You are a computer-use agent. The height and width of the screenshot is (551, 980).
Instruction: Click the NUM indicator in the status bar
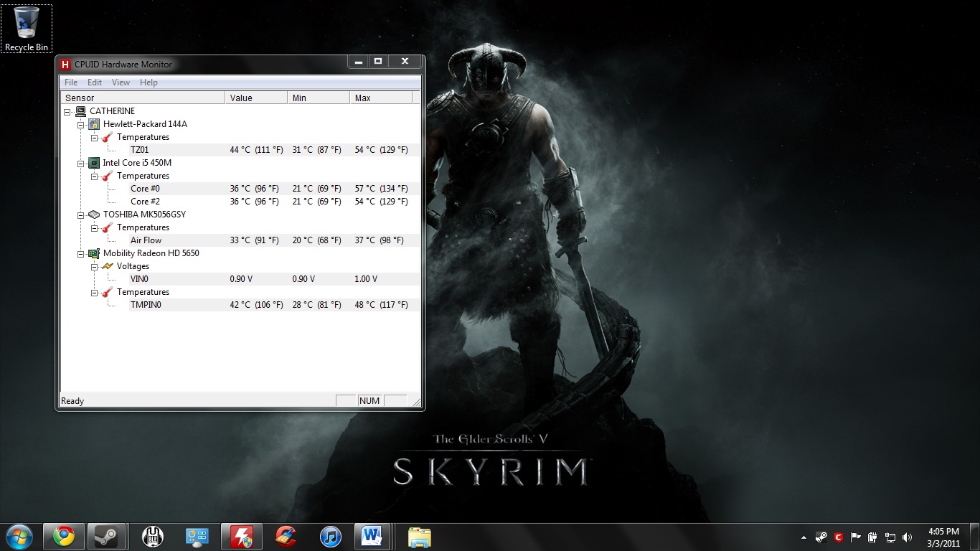point(369,401)
